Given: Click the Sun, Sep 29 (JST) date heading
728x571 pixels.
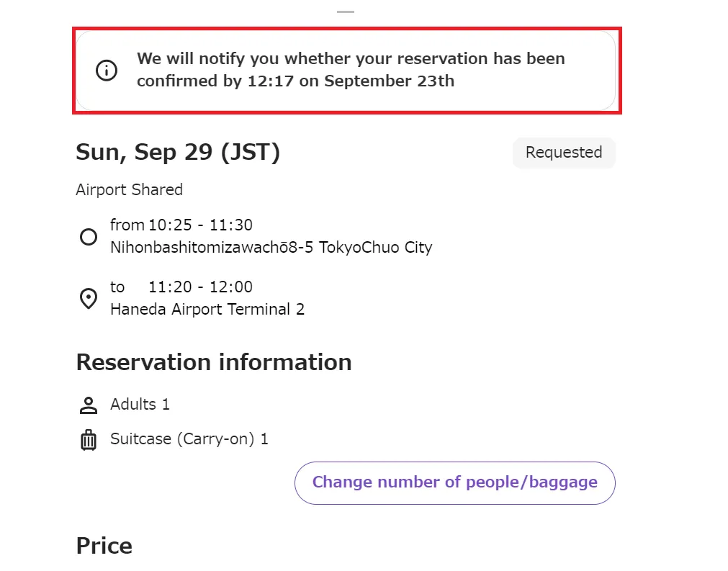Looking at the screenshot, I should point(178,153).
